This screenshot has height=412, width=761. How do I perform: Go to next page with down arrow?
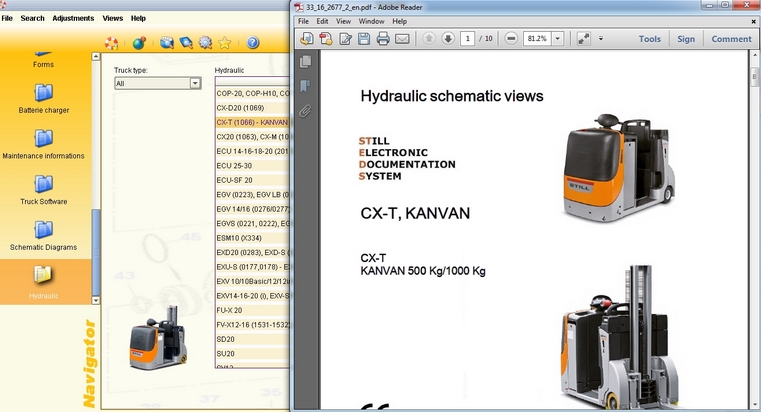[x=448, y=38]
